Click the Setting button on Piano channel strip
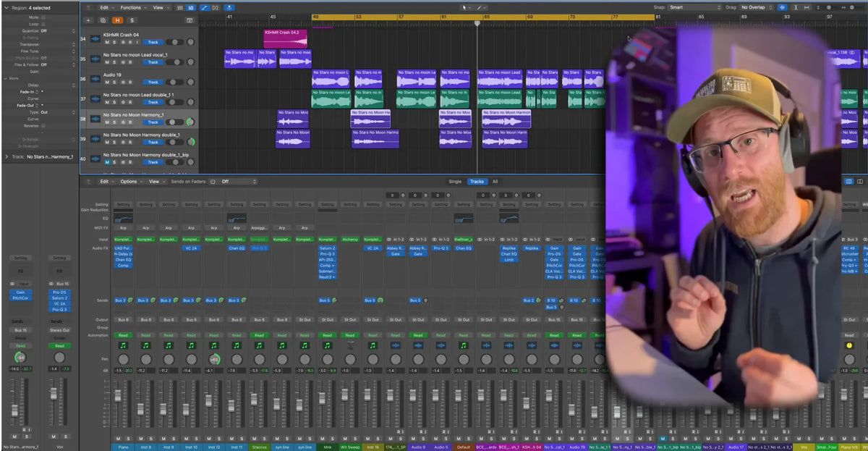 [x=122, y=205]
